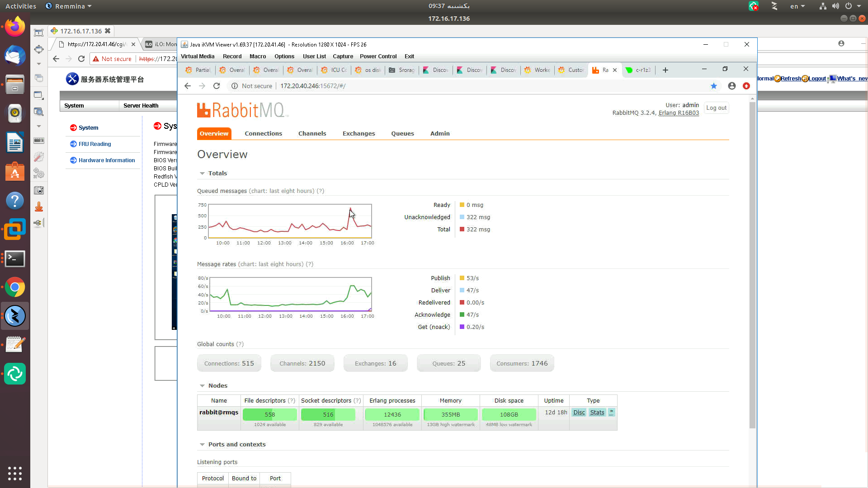
Task: Click the Remmina screenshot tool icon
Action: (x=39, y=190)
